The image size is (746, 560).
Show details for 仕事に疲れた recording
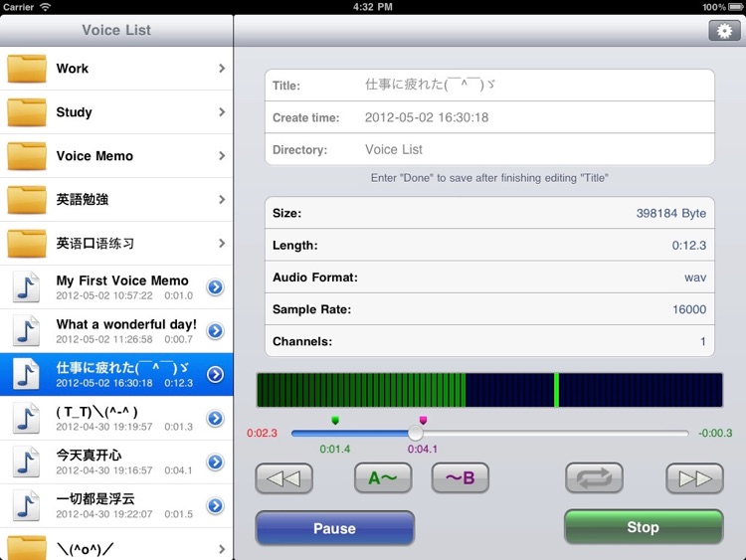[216, 374]
